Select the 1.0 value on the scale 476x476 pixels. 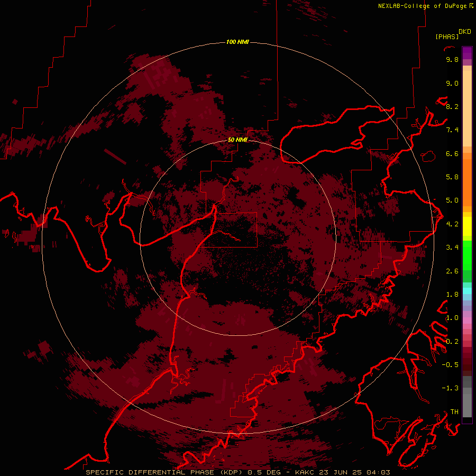(452, 318)
